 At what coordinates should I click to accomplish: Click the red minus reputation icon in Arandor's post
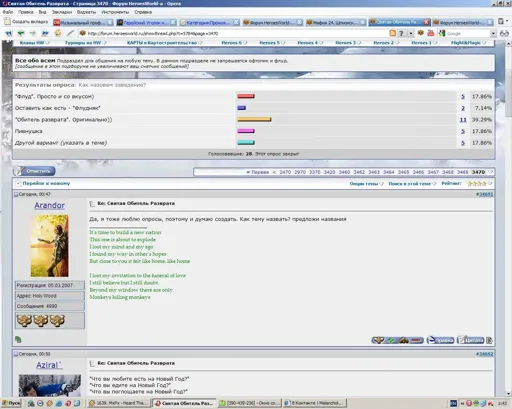point(416,340)
